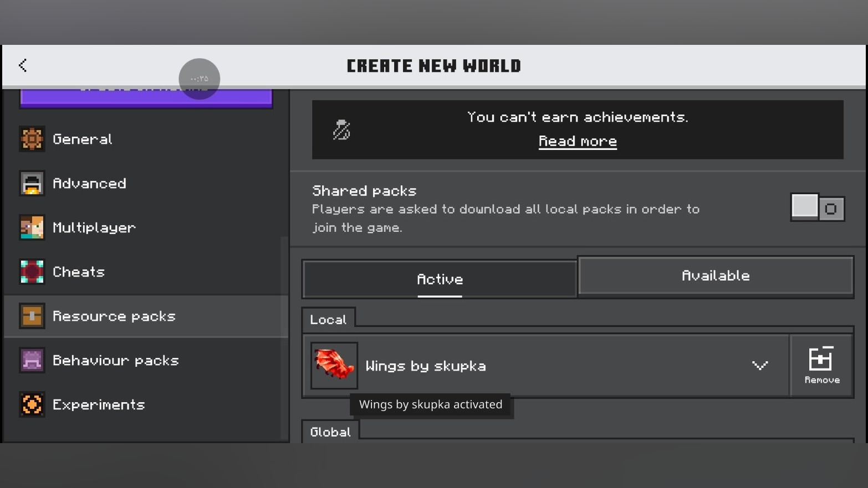Select Resource packs in the sidebar
Image resolution: width=868 pixels, height=488 pixels.
pyautogui.click(x=146, y=316)
